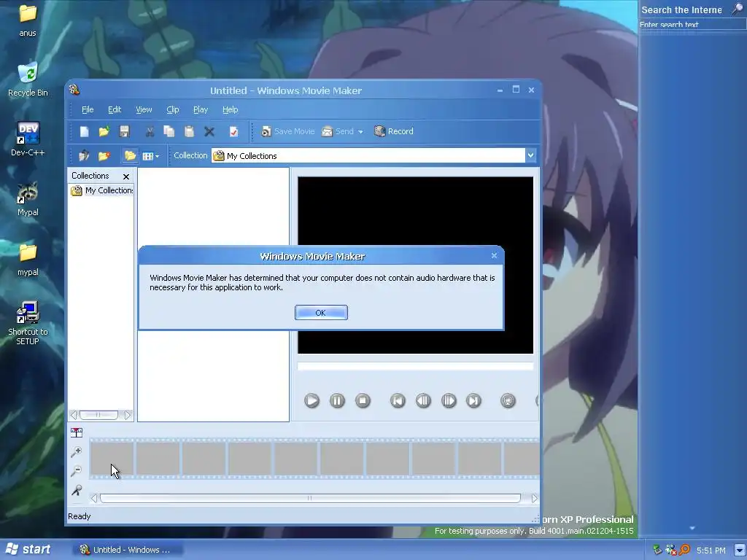
Task: Click the search tray icon in taskbar
Action: (x=684, y=550)
